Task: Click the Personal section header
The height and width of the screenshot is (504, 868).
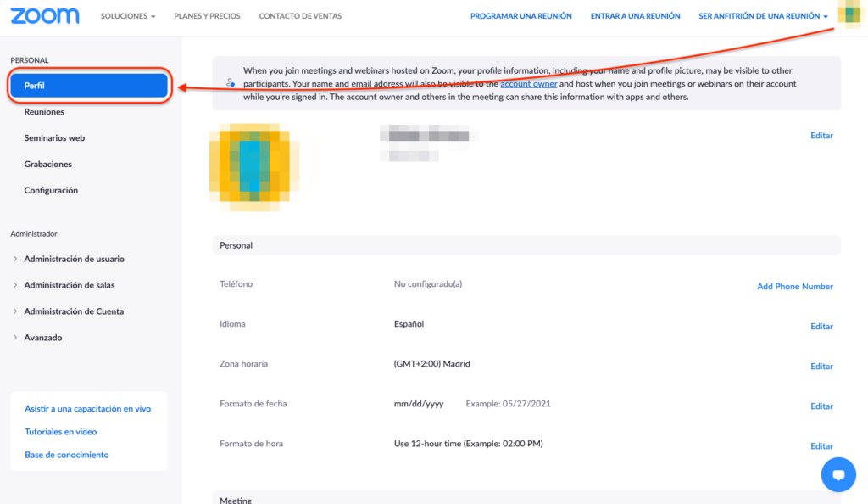Action: [526, 245]
